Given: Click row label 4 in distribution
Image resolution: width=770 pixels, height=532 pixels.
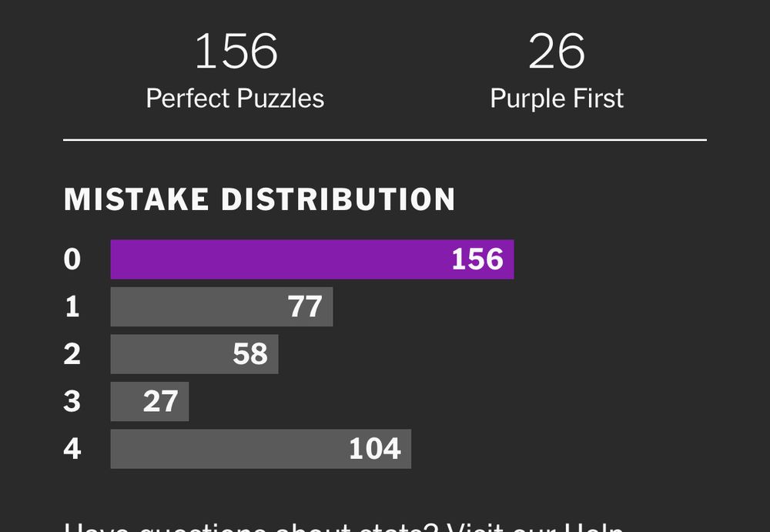Looking at the screenshot, I should tap(72, 449).
